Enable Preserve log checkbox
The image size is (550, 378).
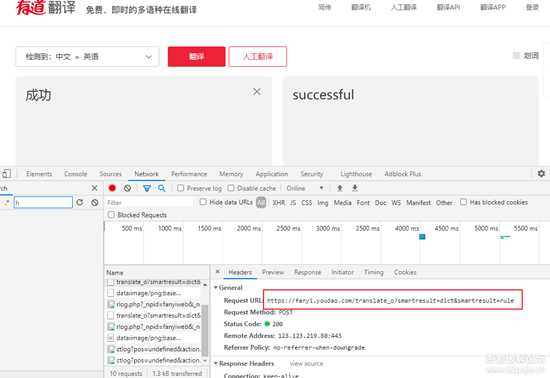181,188
